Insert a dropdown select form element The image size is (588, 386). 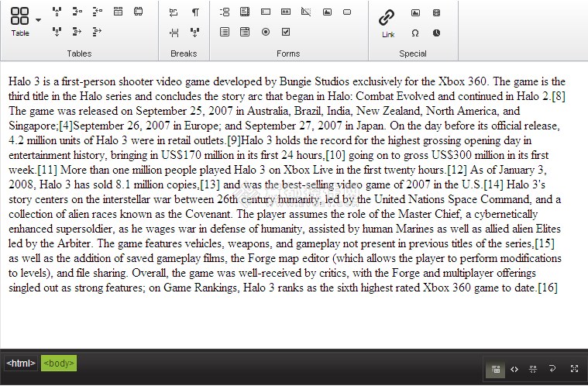245,32
